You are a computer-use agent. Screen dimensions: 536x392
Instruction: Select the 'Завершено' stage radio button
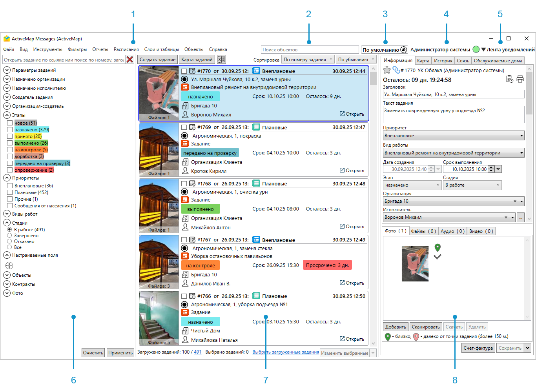click(x=9, y=236)
